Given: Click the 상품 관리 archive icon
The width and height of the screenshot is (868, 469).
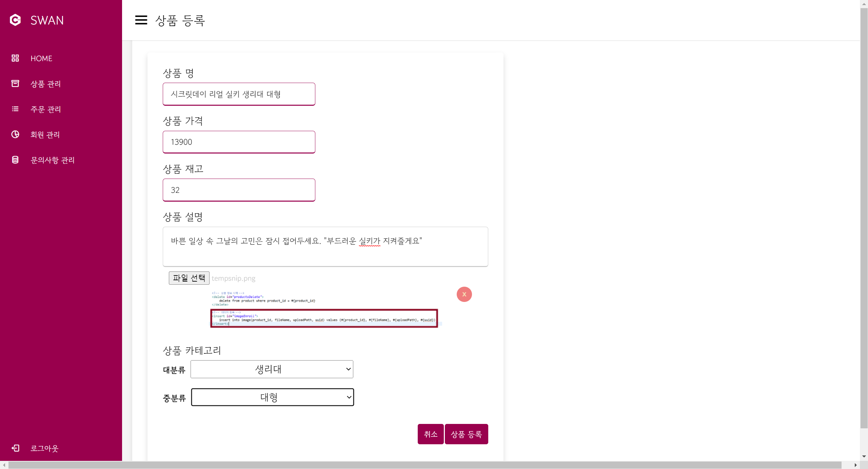Looking at the screenshot, I should coord(15,84).
